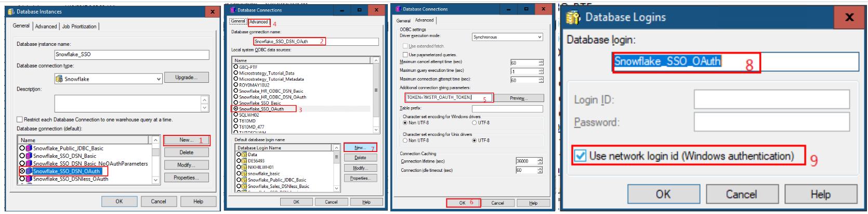Screen dimensions: 868x214
Task: Enable Use parameterized queries checkbox
Action: (405, 54)
